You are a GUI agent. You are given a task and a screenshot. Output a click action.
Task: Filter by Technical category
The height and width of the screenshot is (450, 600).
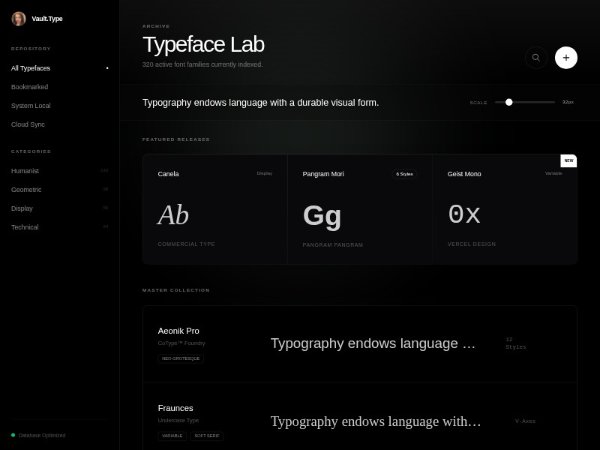tap(60, 227)
